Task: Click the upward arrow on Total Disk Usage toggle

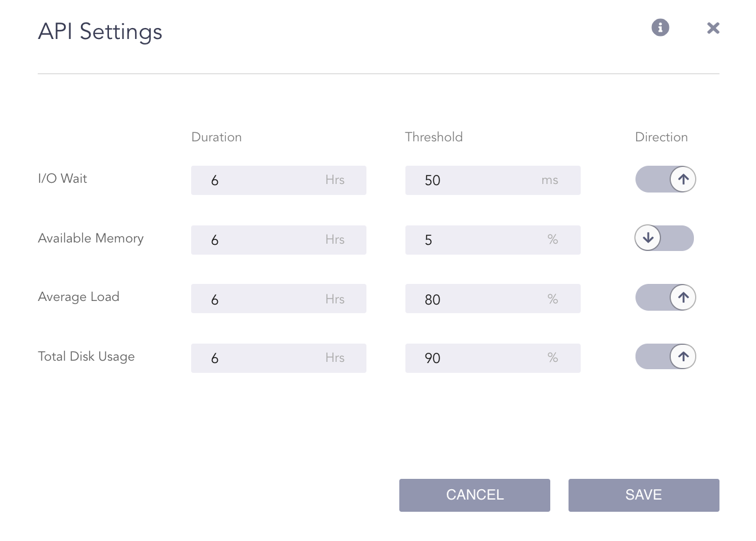Action: pyautogui.click(x=682, y=356)
